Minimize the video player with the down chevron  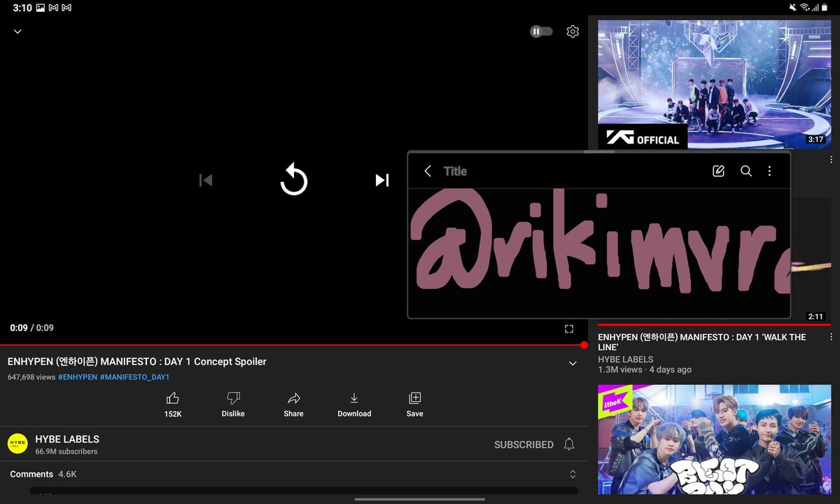[x=17, y=31]
